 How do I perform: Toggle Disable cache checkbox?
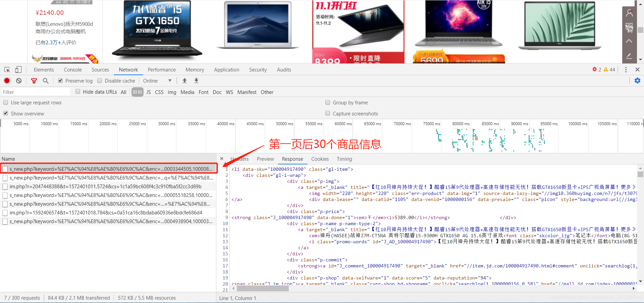click(100, 81)
